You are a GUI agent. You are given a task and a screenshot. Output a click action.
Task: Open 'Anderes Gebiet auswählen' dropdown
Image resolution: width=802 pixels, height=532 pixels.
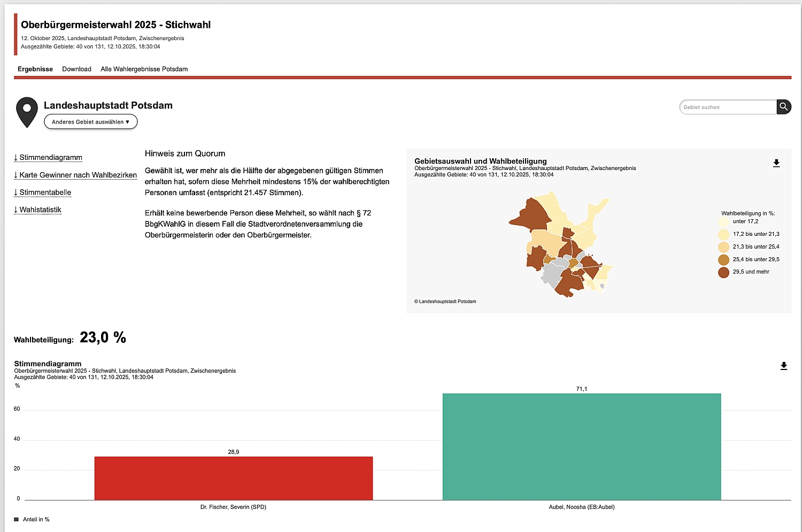click(90, 122)
